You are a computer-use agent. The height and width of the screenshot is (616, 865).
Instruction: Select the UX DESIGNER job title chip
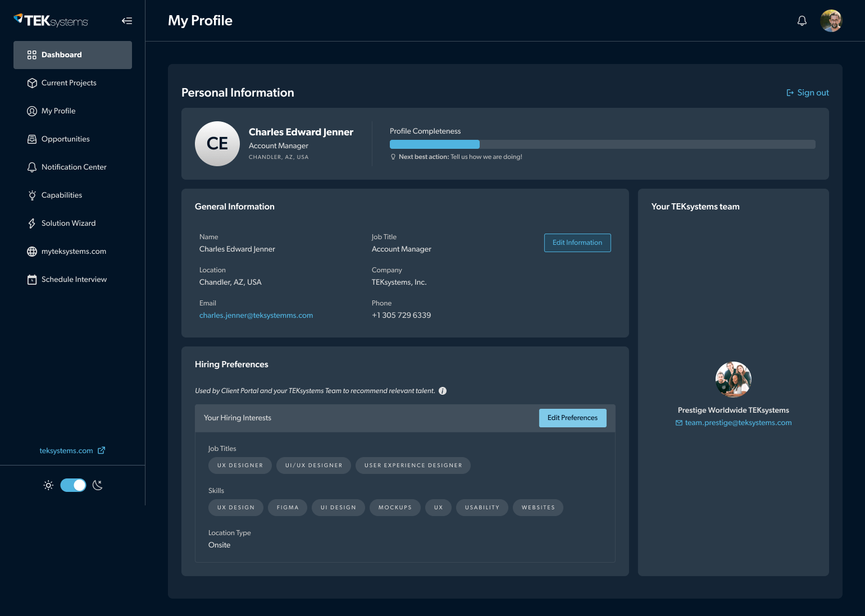(x=240, y=466)
